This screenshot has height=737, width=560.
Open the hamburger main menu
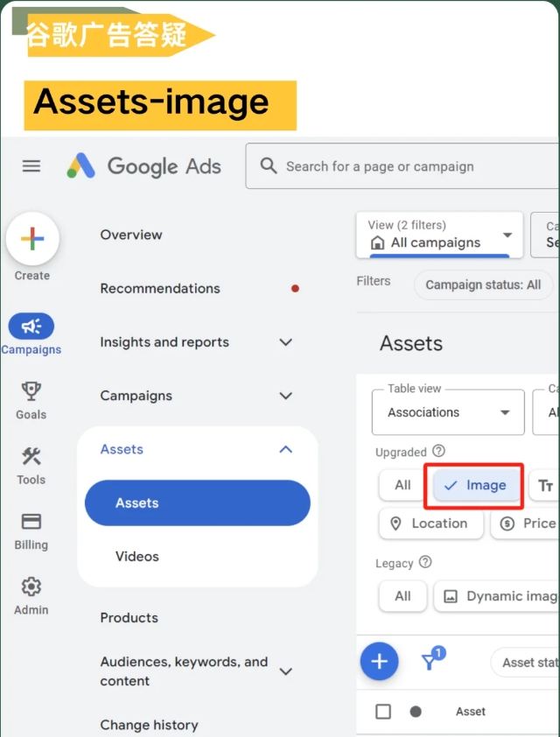(x=31, y=166)
